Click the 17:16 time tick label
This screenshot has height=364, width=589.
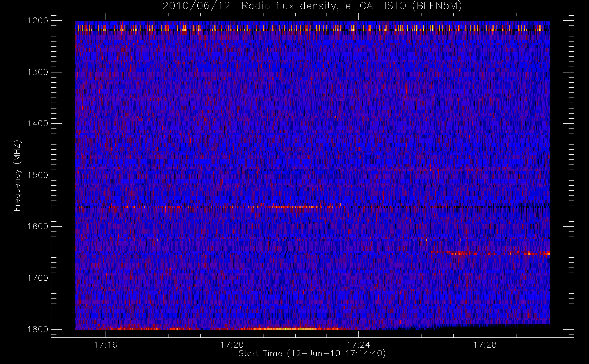pyautogui.click(x=106, y=345)
